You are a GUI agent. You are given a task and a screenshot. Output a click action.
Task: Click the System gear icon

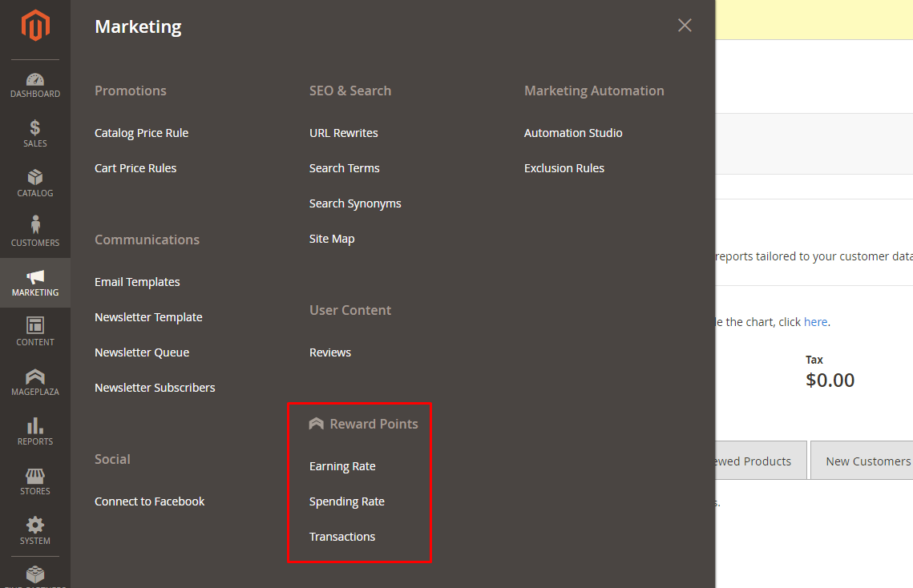coord(35,526)
